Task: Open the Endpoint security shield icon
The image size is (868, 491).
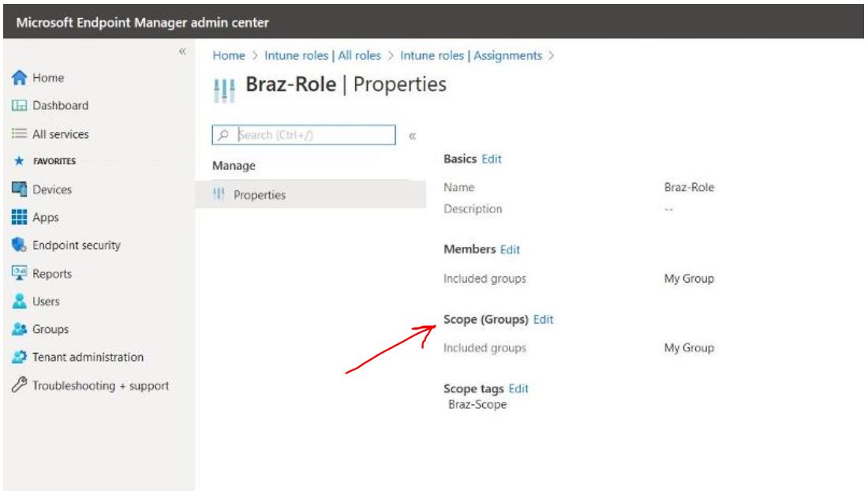Action: (x=20, y=245)
